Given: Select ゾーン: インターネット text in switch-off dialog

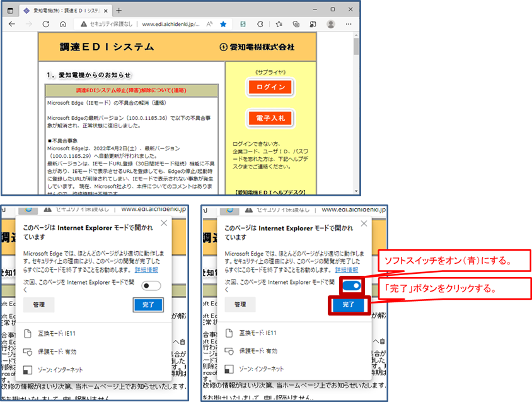Looking at the screenshot, I should [x=60, y=370].
